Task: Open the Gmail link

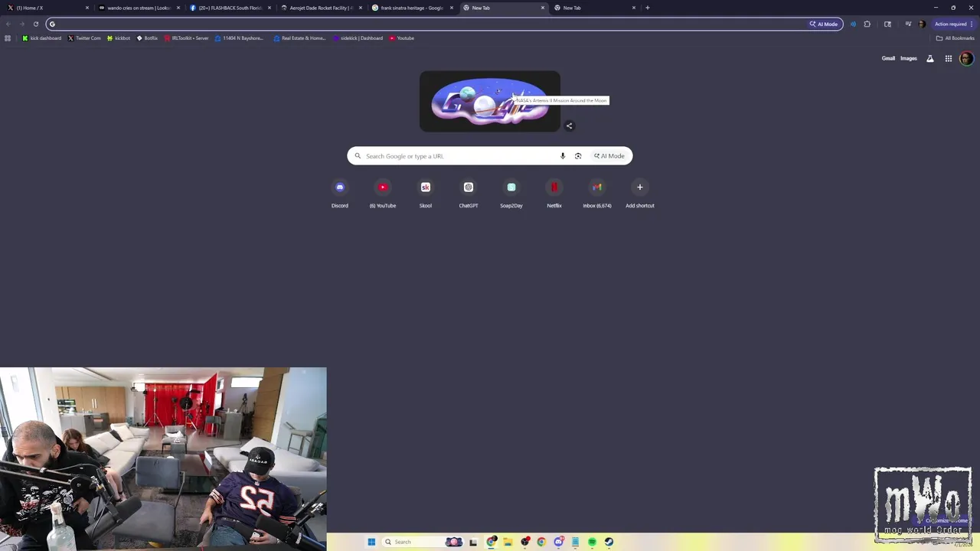Action: [888, 58]
